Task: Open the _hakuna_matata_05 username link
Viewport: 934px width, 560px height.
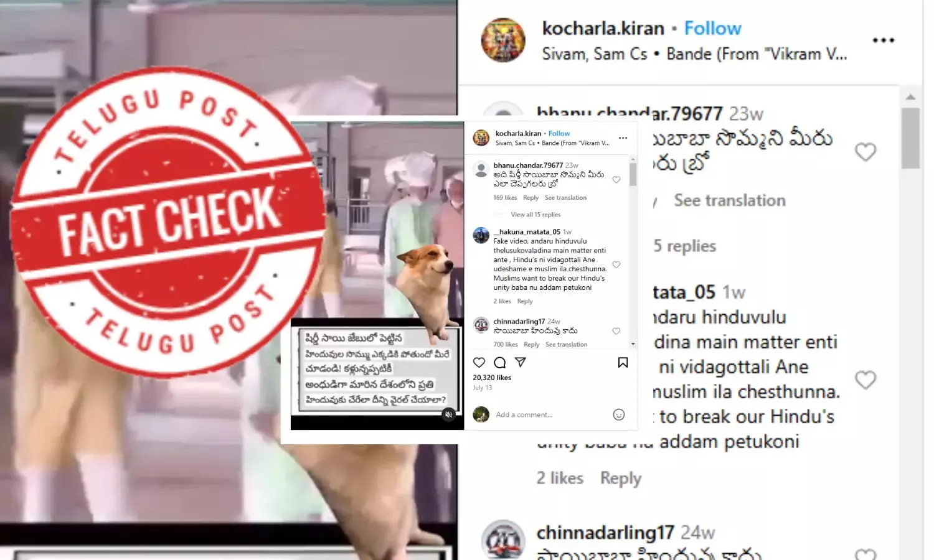Action: point(527,231)
